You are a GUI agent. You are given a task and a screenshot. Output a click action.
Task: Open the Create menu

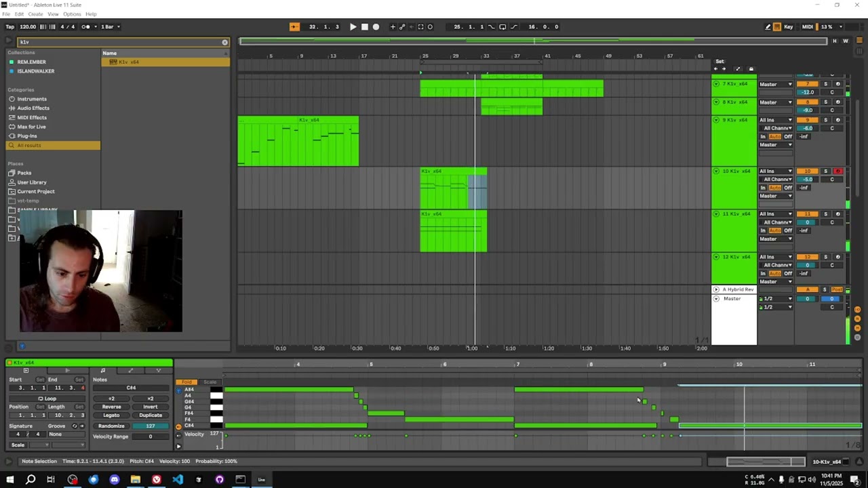pyautogui.click(x=35, y=14)
